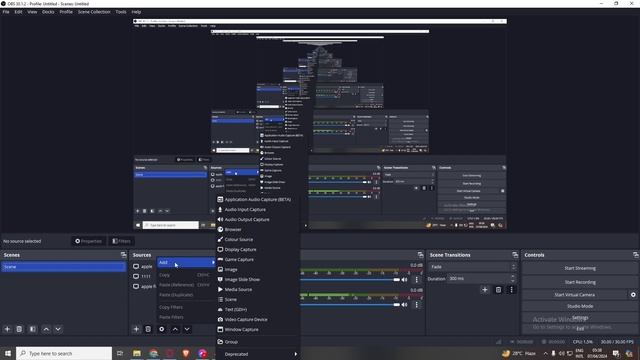Open Chrome from the taskbar

coord(153,353)
